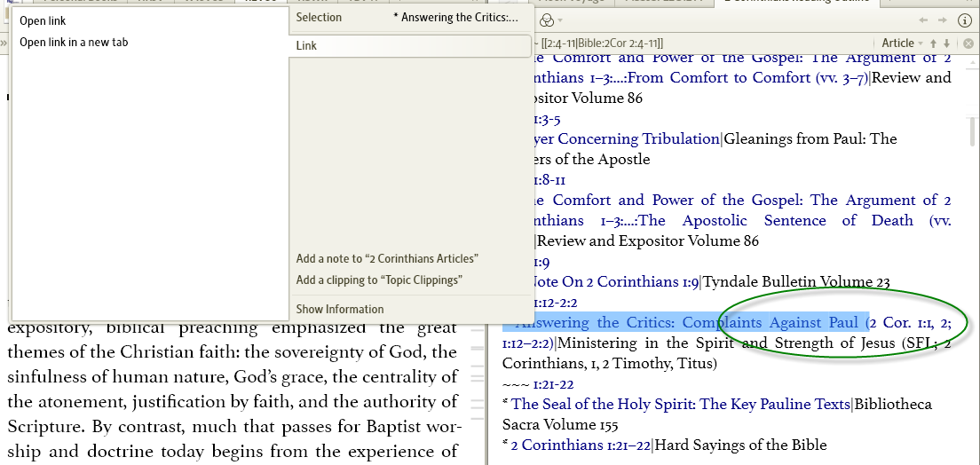Click the left pane line starting sinfulness of human nature

[x=232, y=377]
